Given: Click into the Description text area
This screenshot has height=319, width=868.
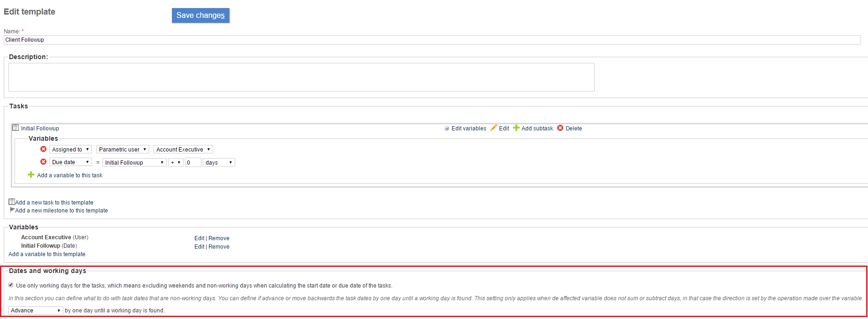Looking at the screenshot, I should 301,77.
